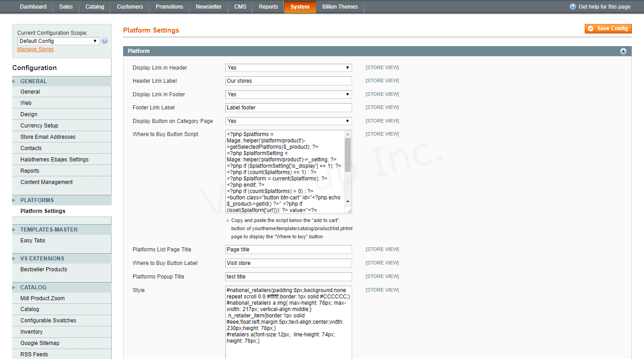Collapse the PLATFORMS sidebar group
644x359 pixels.
(14, 200)
